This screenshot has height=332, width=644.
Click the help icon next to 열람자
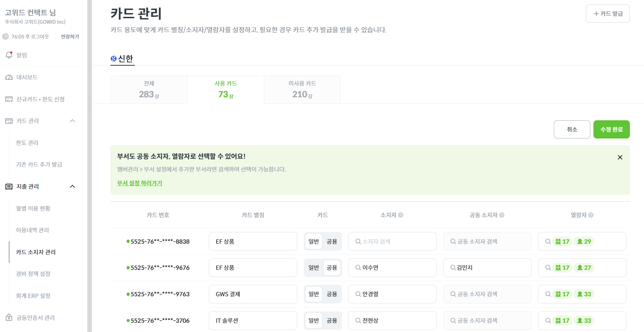pyautogui.click(x=591, y=215)
